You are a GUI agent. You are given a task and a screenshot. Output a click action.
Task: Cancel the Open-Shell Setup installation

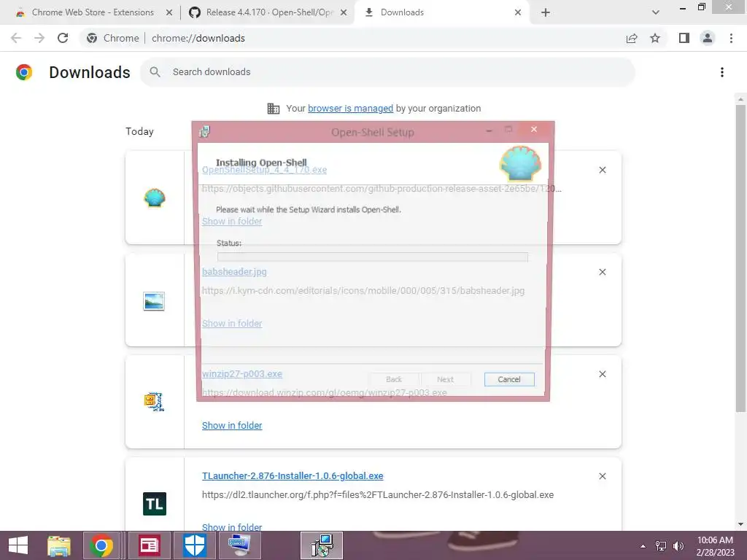pos(508,379)
